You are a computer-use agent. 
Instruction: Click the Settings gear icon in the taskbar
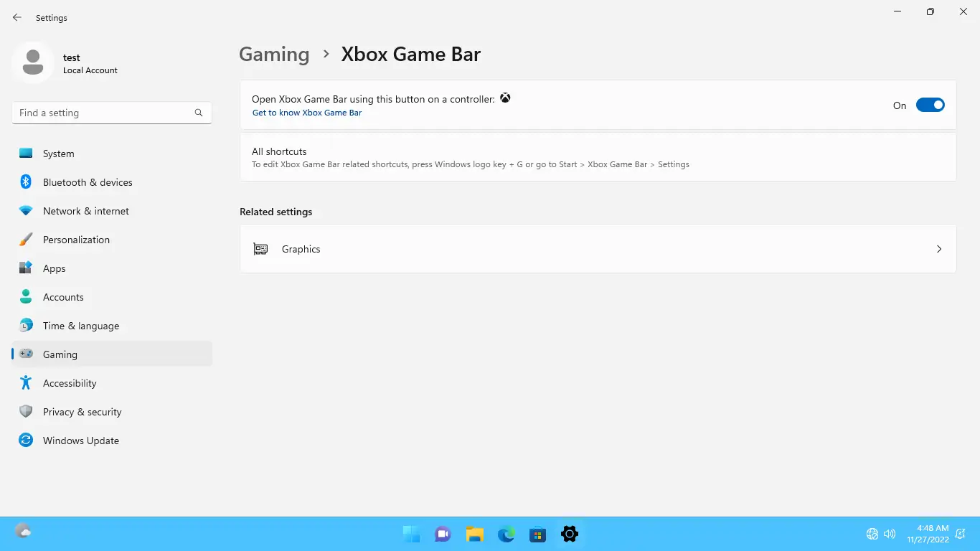570,534
